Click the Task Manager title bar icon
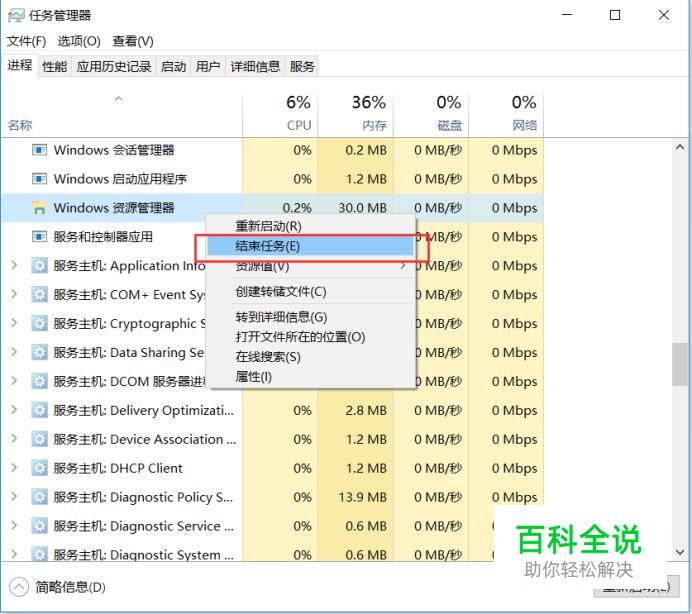The height and width of the screenshot is (614, 692). 16,15
